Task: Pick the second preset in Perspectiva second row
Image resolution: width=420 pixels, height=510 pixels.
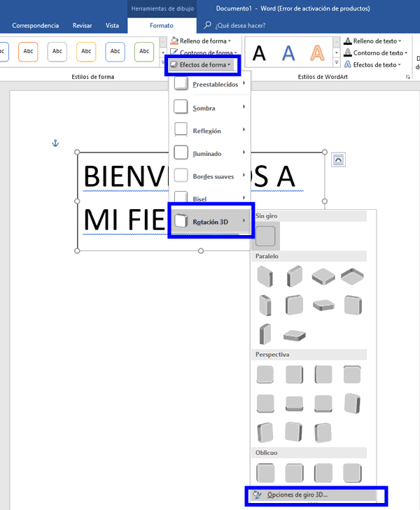Action: [x=294, y=404]
